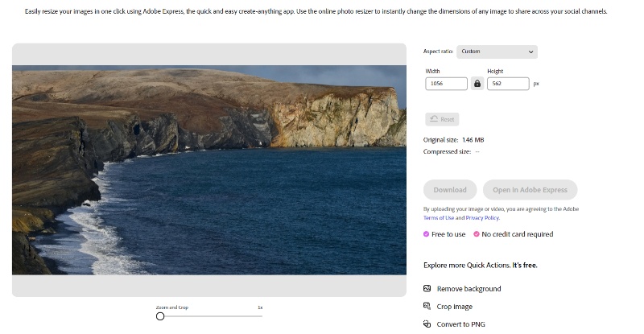Image resolution: width=644 pixels, height=334 pixels.
Task: Click the Download button
Action: (x=450, y=190)
